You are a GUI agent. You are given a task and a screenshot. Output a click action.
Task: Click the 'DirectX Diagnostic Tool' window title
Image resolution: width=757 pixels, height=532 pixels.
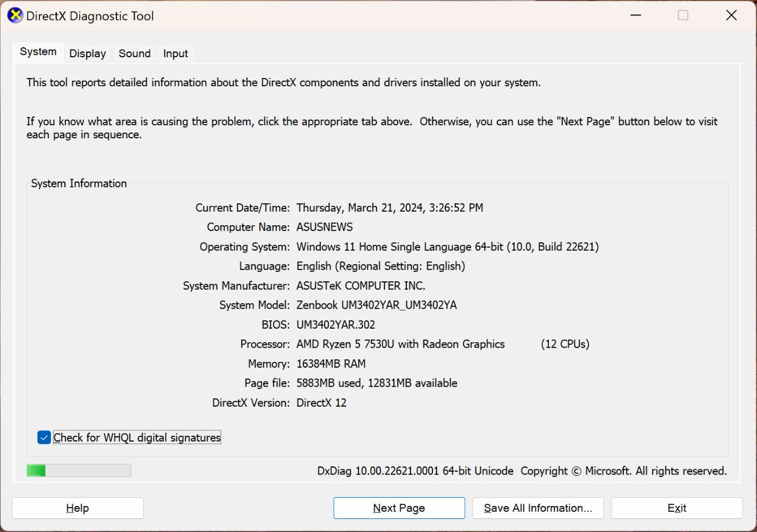pos(90,16)
